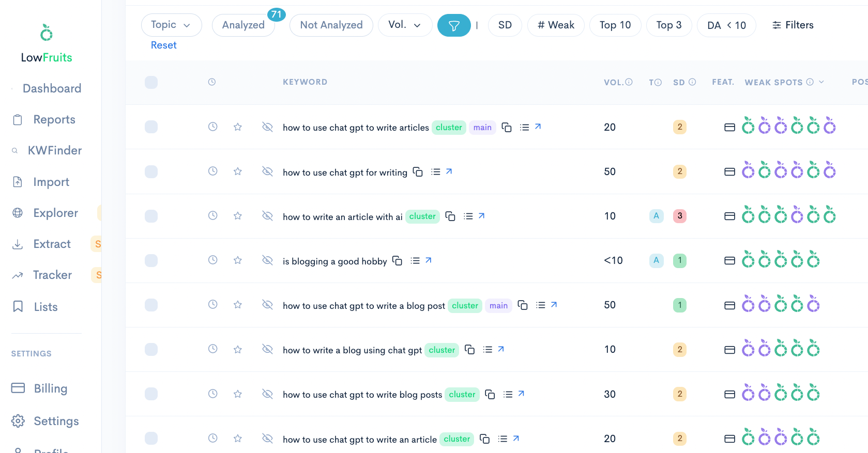Image resolution: width=868 pixels, height=453 pixels.
Task: Go to the Import page
Action: click(x=41, y=182)
